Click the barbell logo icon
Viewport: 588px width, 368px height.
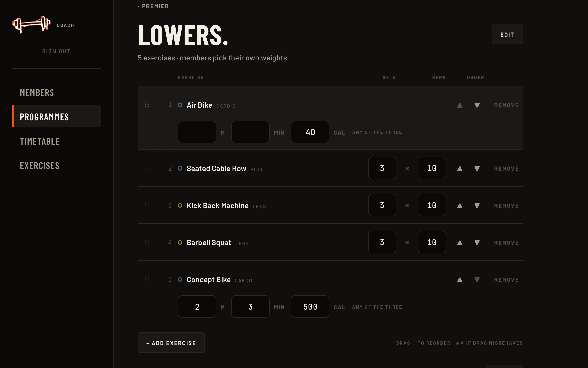[x=31, y=25]
